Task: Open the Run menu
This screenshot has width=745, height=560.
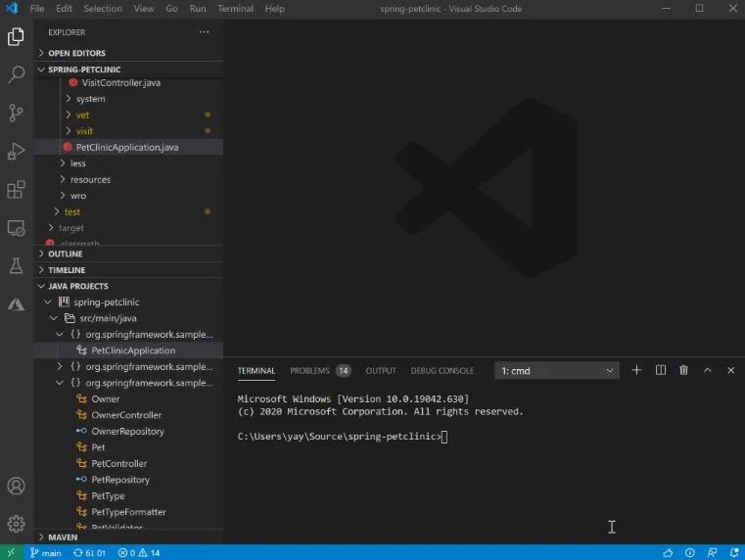Action: 198,9
